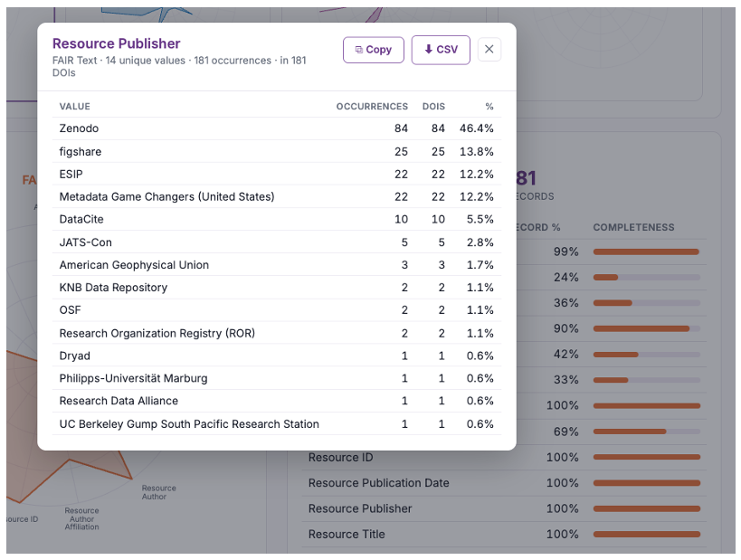Click the Resource Title completeness bar
The image size is (741, 560).
(x=647, y=535)
